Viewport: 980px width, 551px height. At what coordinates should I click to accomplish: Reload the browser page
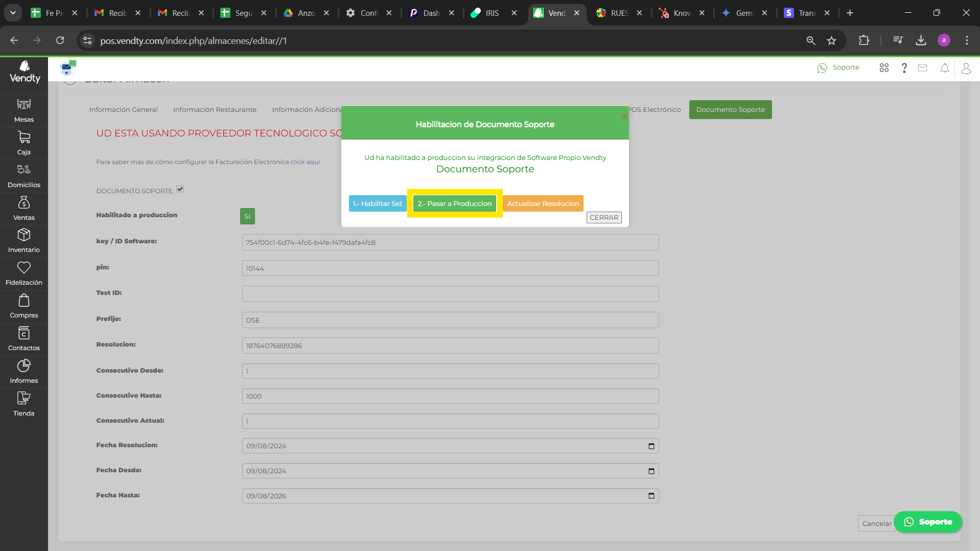coord(60,40)
